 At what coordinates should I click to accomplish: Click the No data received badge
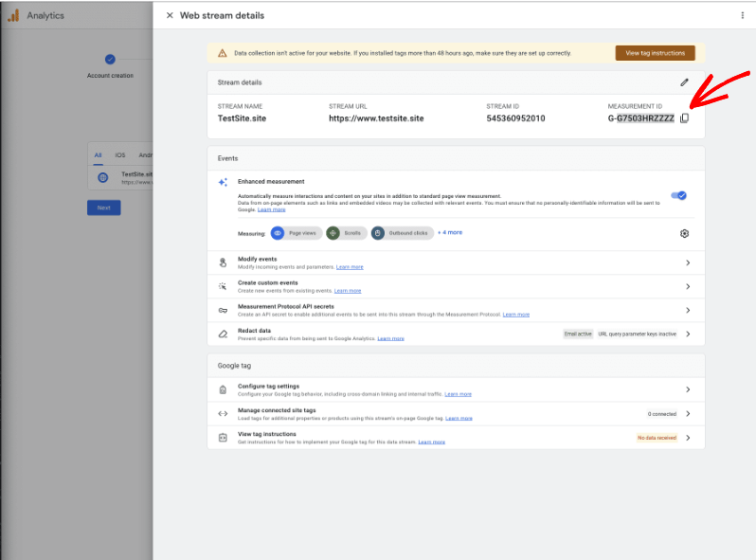pyautogui.click(x=657, y=438)
